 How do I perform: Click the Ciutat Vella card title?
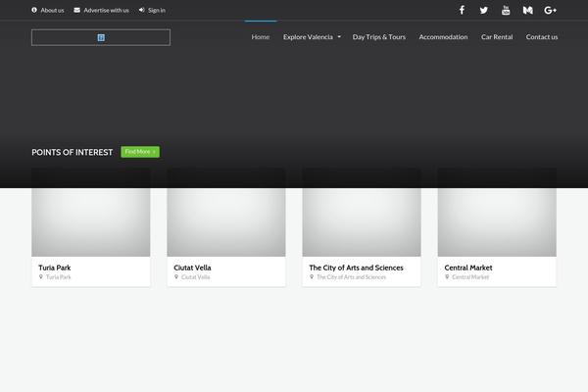click(x=192, y=268)
